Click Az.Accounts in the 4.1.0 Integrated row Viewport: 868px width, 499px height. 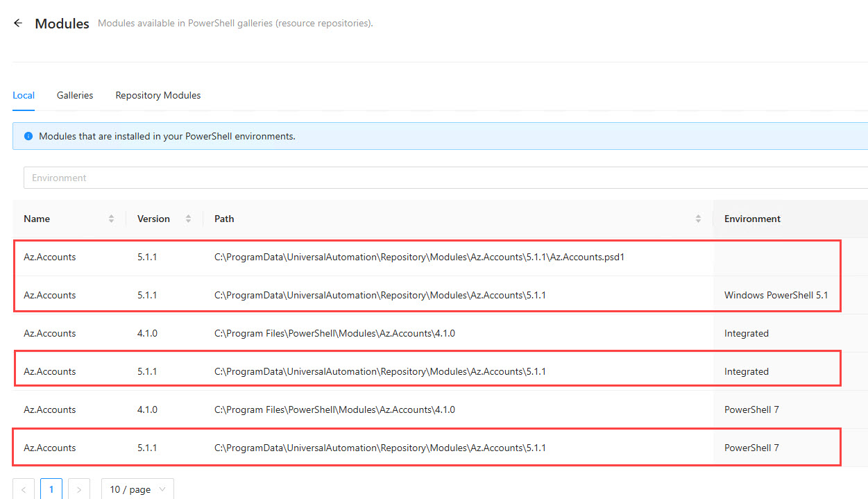[50, 333]
